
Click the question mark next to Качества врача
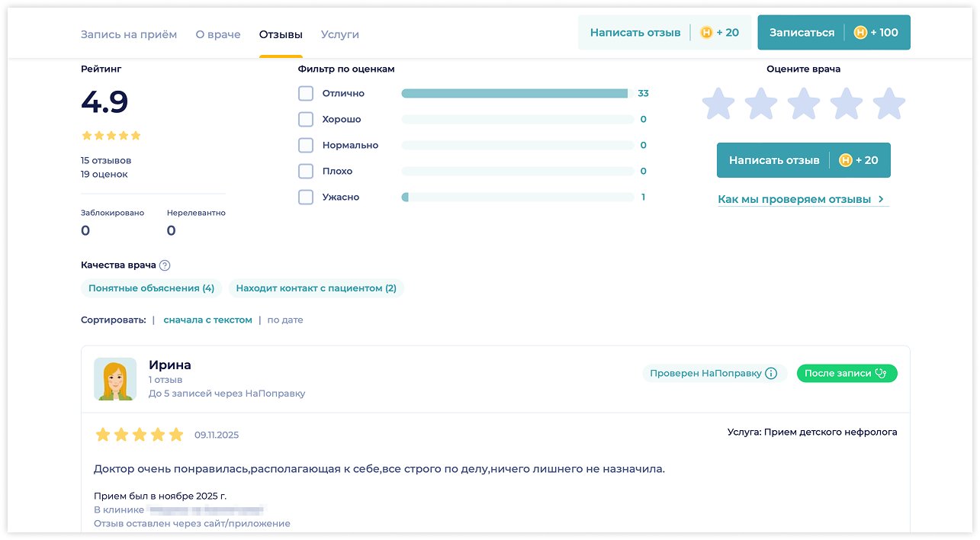tap(165, 265)
